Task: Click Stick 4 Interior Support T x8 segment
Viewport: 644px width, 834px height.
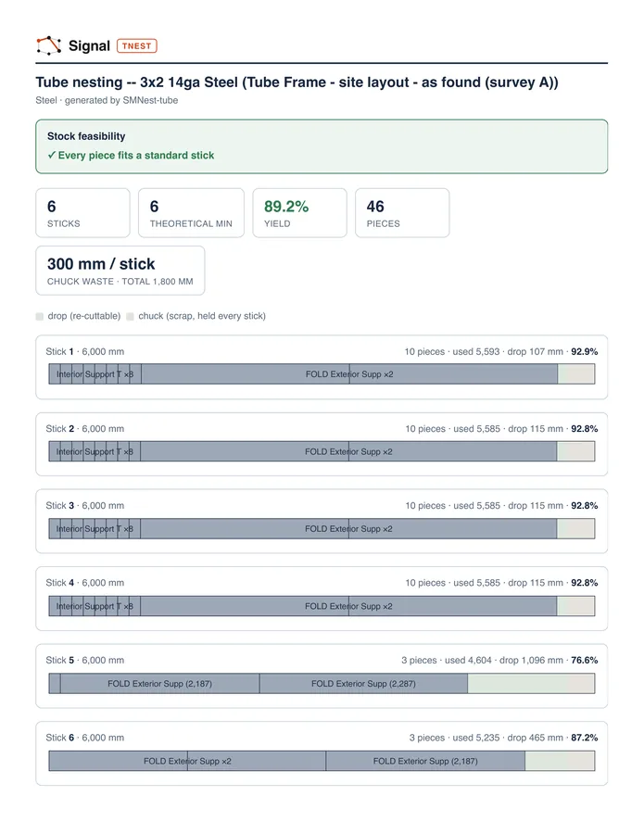Action: [x=95, y=606]
